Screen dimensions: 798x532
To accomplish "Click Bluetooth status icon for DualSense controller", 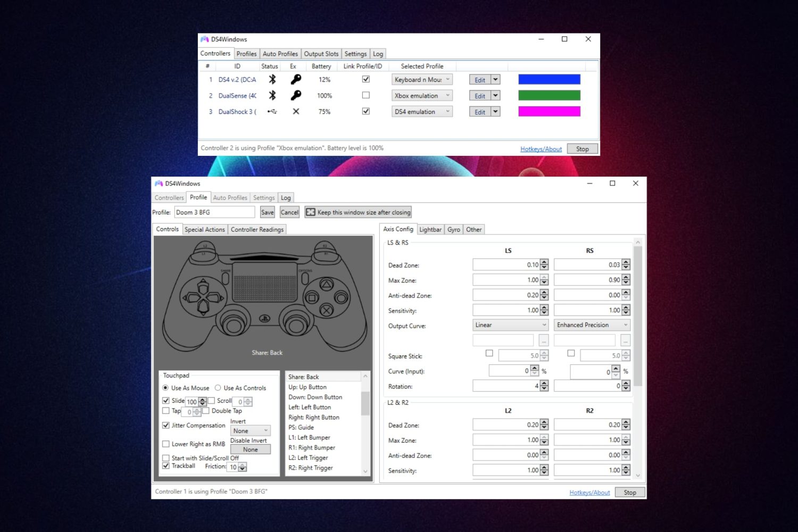I will [x=272, y=95].
